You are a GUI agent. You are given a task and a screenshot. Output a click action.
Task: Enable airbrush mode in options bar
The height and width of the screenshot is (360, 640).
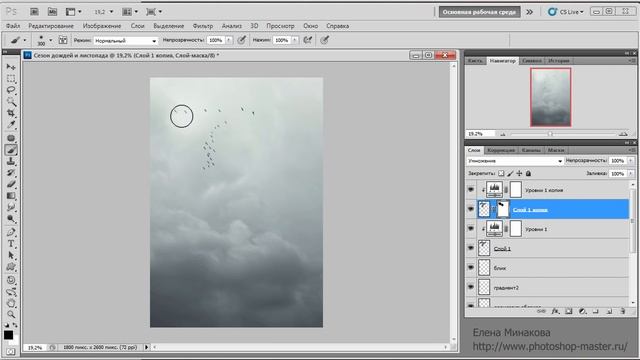(308, 40)
